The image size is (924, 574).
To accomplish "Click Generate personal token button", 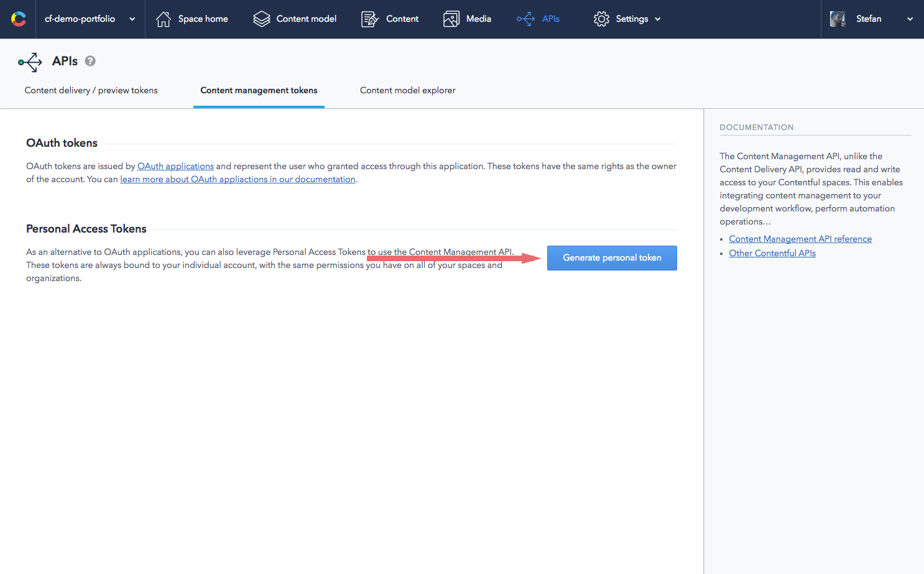I will coord(612,258).
